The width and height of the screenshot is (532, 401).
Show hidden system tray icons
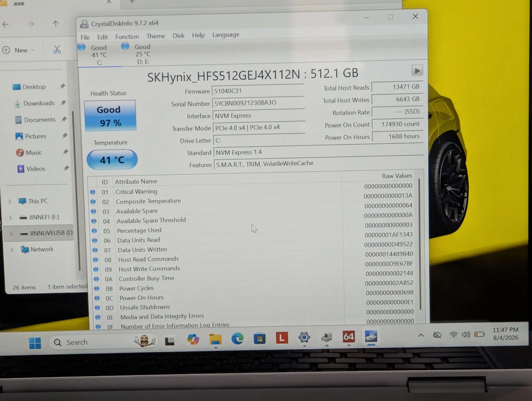pos(421,335)
